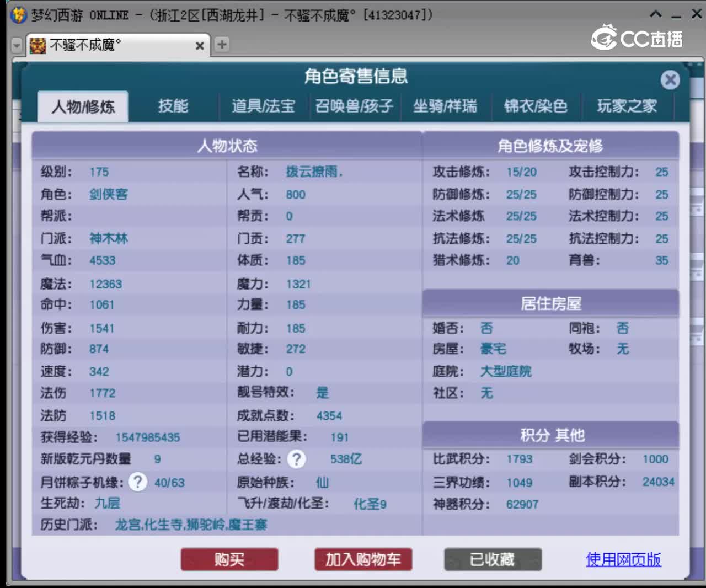Click the game logo icon in title bar

[19, 15]
